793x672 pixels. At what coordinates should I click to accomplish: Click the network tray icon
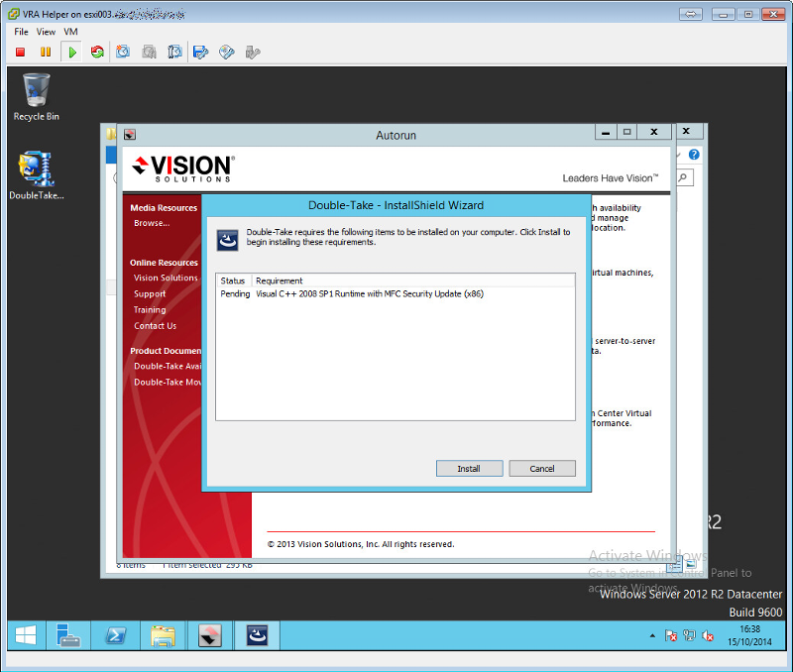coord(689,635)
